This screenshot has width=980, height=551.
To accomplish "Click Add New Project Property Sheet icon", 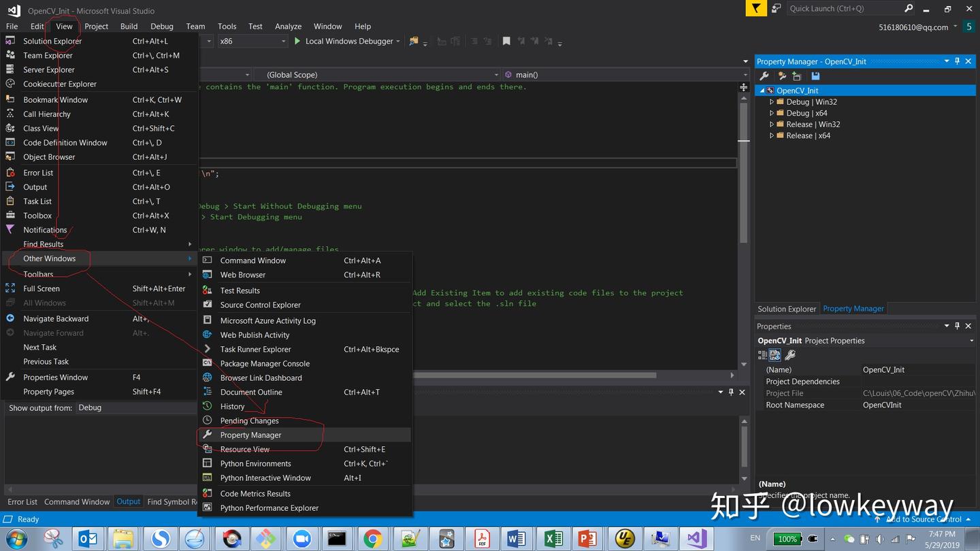I will (782, 76).
